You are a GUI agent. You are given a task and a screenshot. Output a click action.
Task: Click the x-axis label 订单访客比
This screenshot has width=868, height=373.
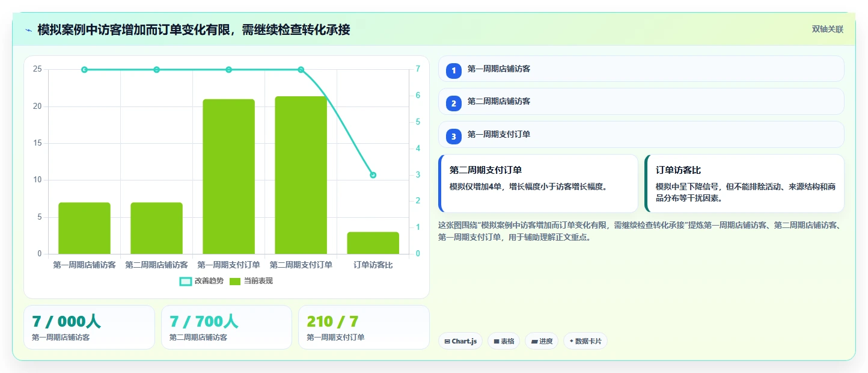click(373, 265)
